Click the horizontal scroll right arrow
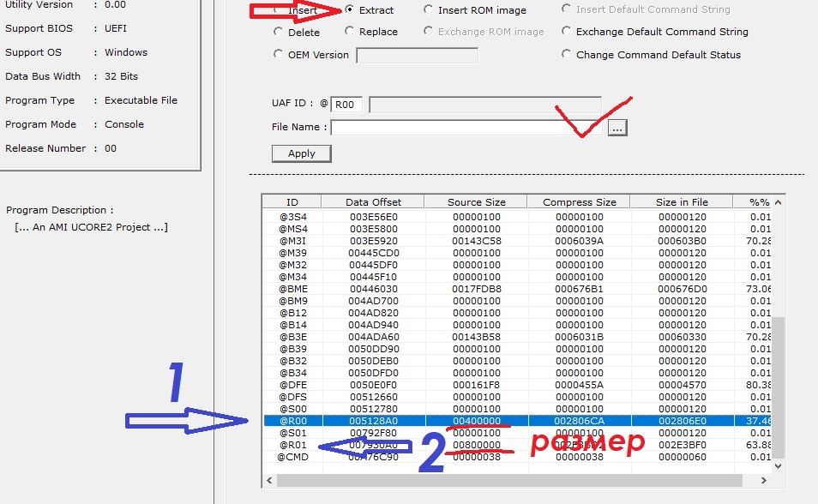The width and height of the screenshot is (818, 504). point(764,480)
